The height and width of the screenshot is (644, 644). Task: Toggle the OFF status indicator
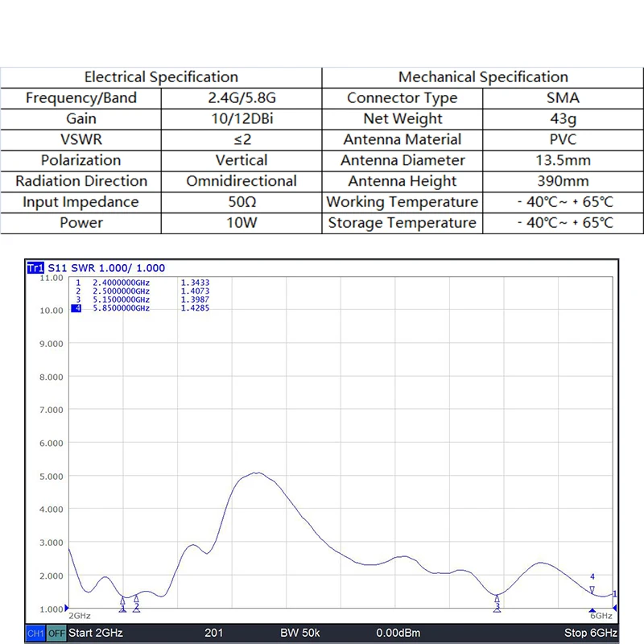click(x=56, y=634)
